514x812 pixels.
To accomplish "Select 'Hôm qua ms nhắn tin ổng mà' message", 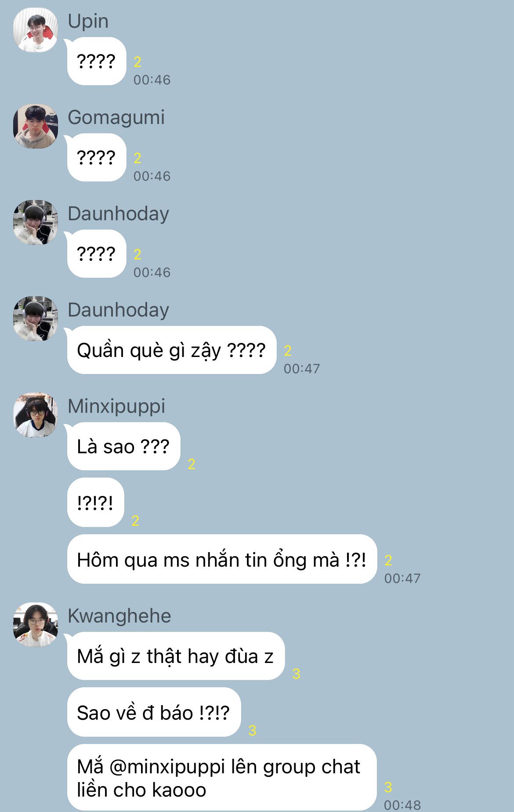I will pos(222,559).
